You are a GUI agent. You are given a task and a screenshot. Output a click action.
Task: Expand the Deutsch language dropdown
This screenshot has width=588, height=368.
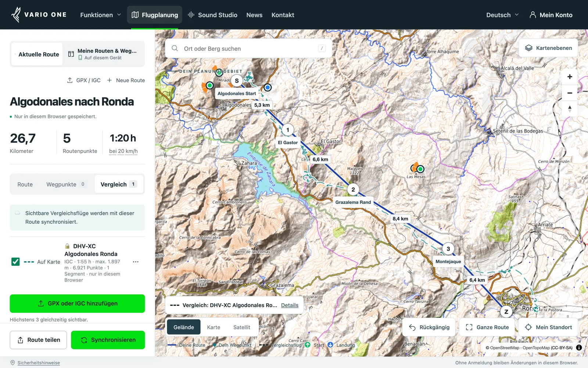(502, 15)
